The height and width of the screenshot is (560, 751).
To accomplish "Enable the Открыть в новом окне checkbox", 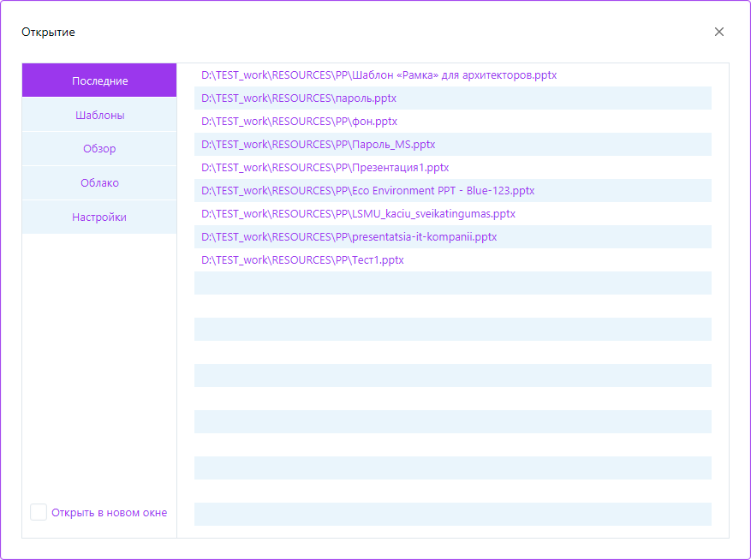I will click(39, 512).
